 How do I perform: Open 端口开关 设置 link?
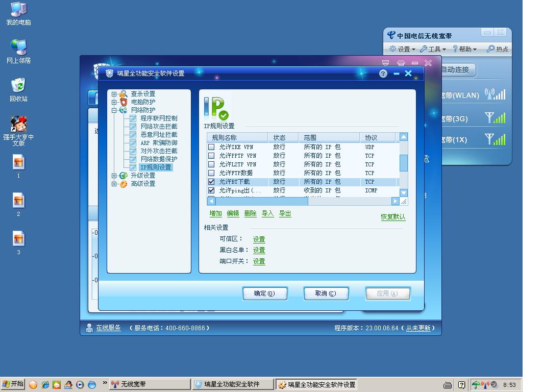point(259,261)
